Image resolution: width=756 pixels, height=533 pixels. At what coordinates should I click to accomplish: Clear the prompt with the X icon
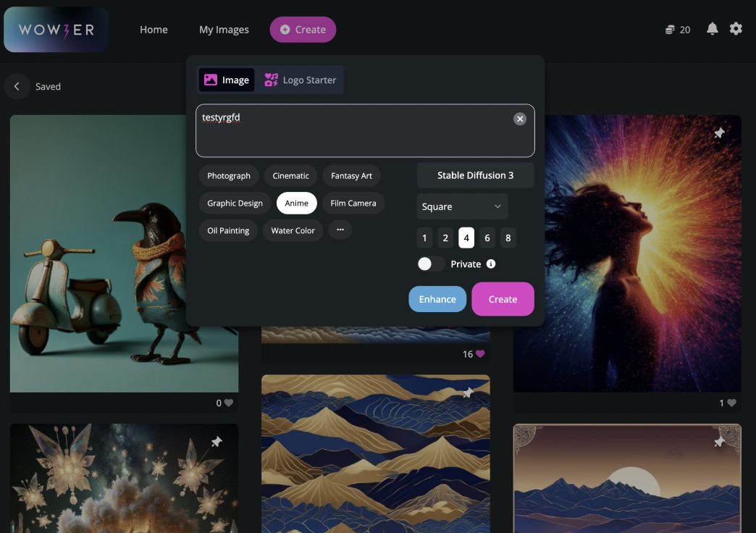519,119
